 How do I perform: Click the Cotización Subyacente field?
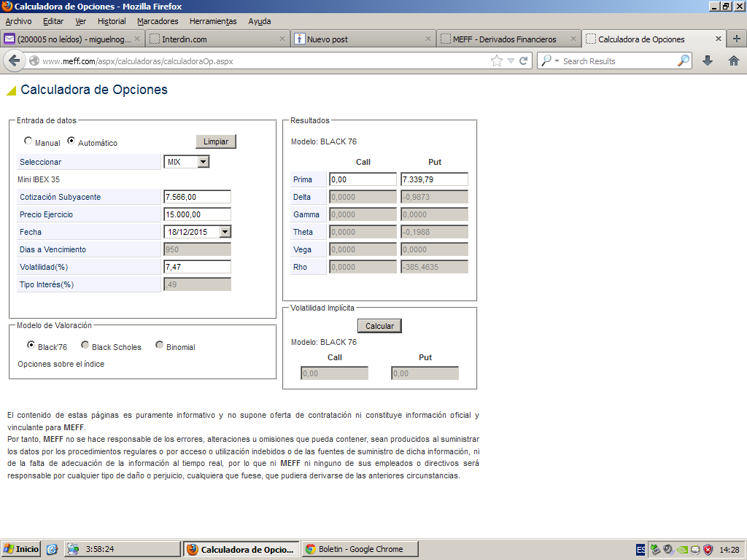tap(197, 197)
